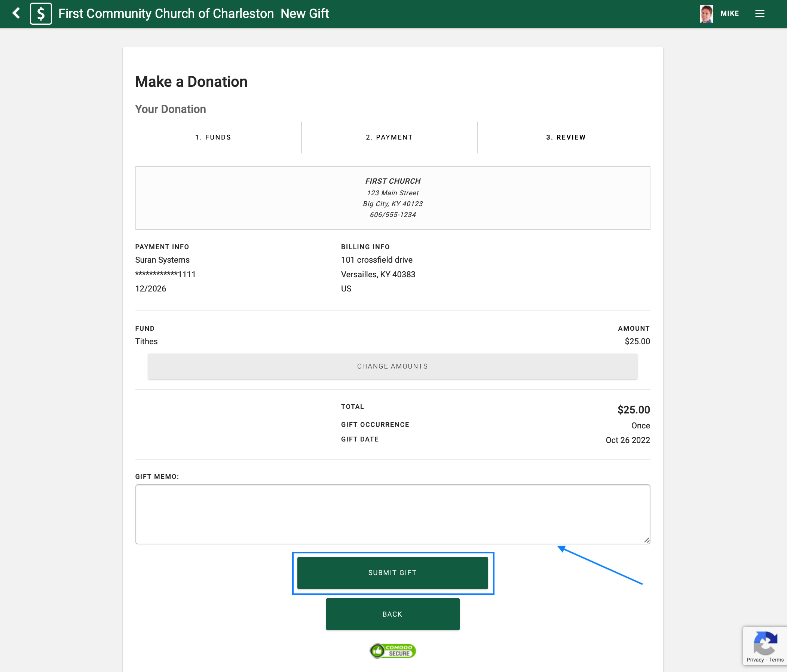Viewport: 787px width, 672px height.
Task: Click the Comodo Secure badge
Action: click(x=393, y=650)
